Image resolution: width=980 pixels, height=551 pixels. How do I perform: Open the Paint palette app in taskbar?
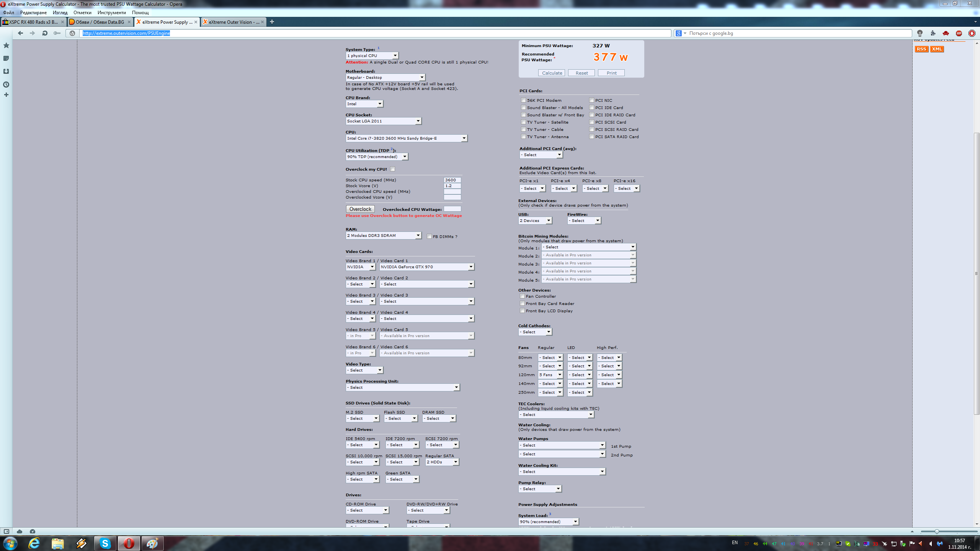coord(152,543)
